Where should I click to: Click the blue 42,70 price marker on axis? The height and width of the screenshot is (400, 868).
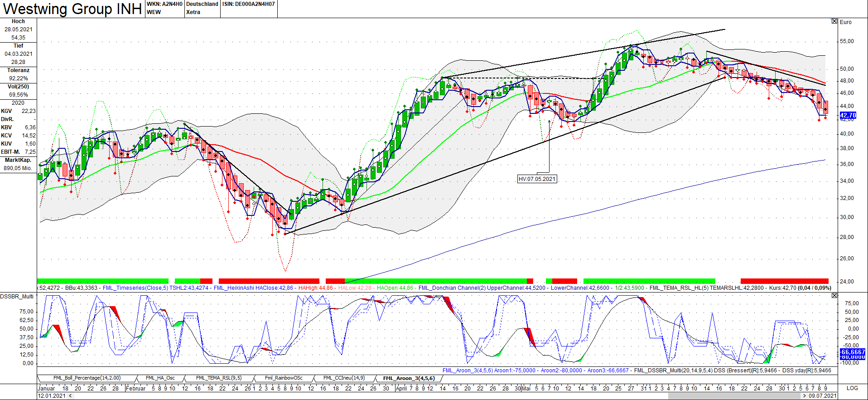(x=848, y=115)
